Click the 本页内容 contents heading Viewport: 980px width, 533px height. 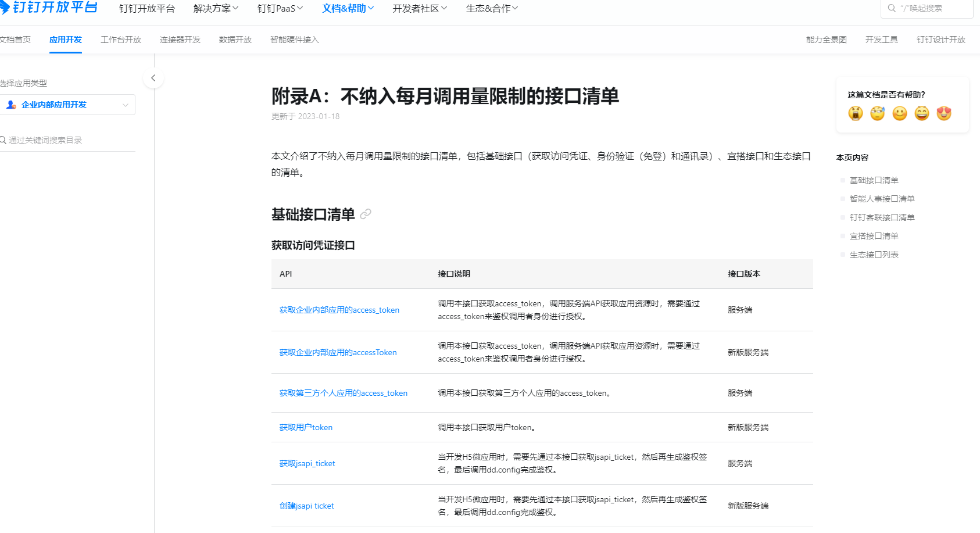point(853,158)
